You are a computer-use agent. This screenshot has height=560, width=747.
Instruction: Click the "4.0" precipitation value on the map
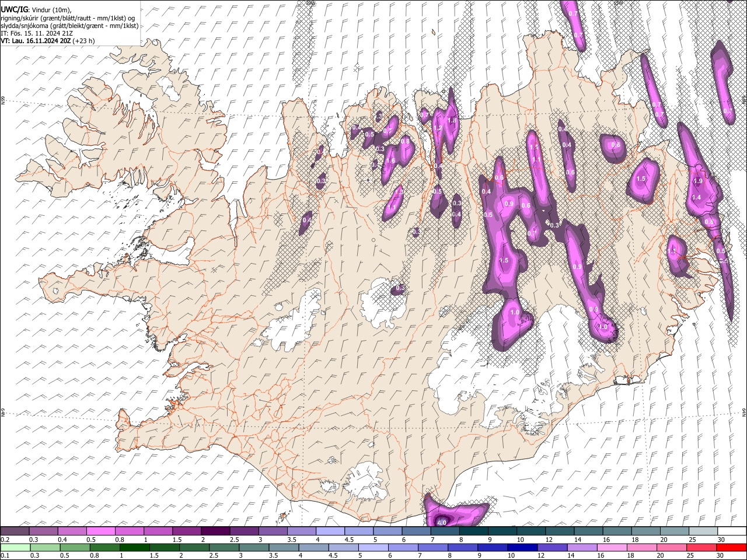point(442,523)
